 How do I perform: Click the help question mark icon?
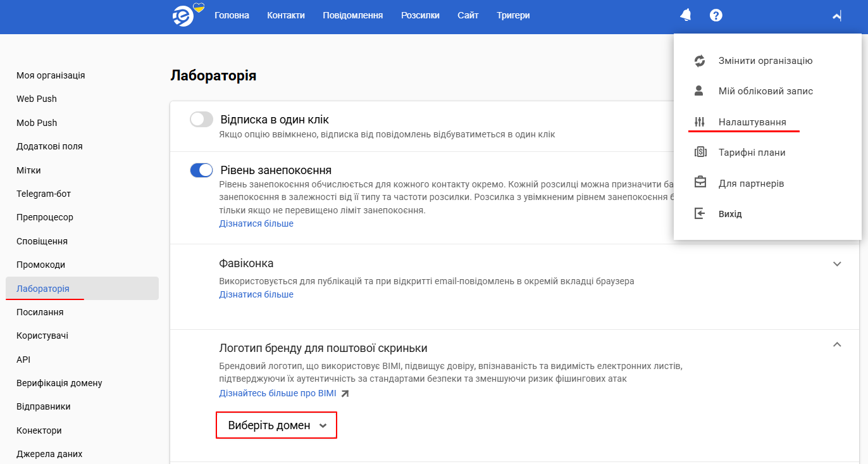[716, 15]
